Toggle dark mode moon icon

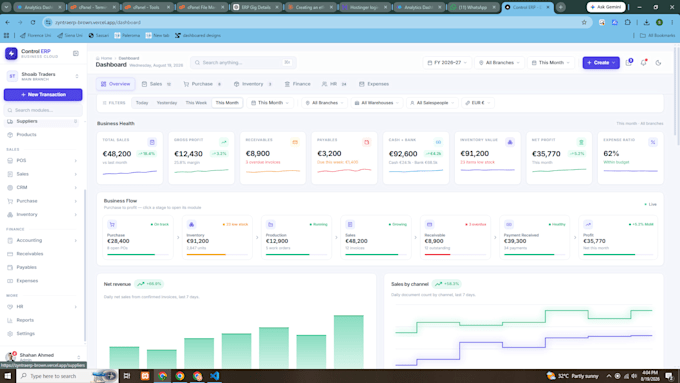click(658, 63)
